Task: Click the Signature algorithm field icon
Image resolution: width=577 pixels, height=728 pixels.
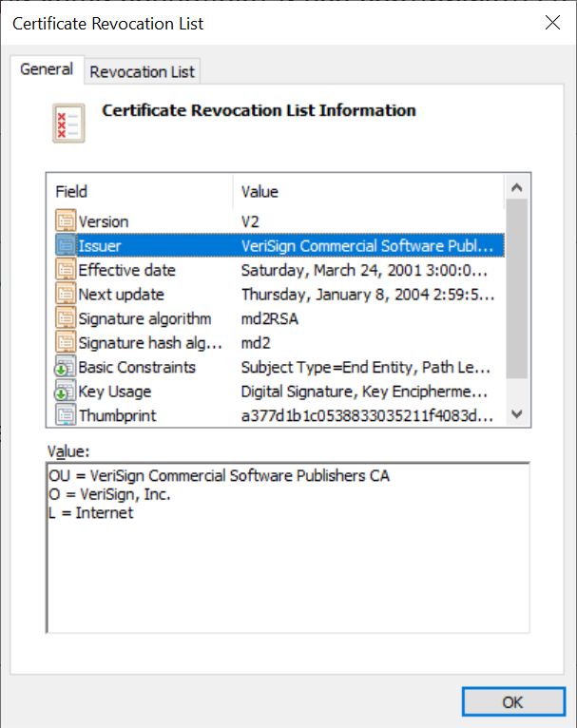Action: tap(66, 317)
